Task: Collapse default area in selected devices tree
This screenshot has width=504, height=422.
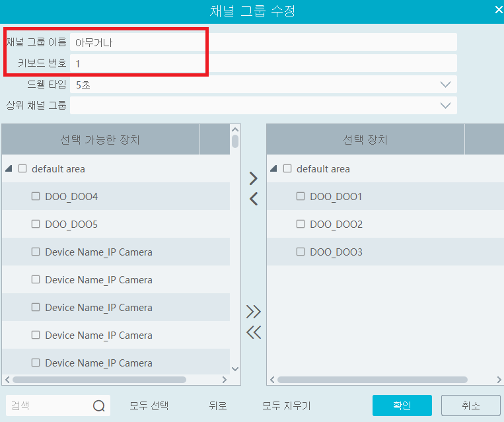Action: coord(273,169)
